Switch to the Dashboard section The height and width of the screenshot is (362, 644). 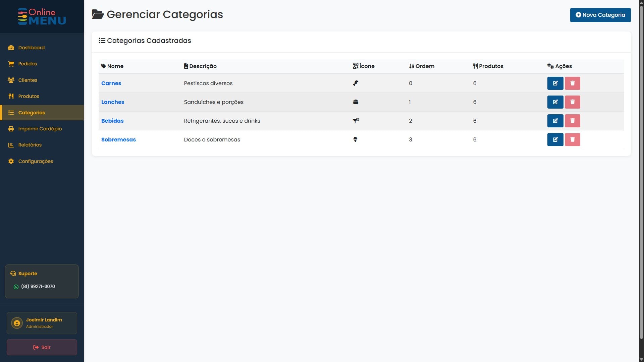[31, 48]
